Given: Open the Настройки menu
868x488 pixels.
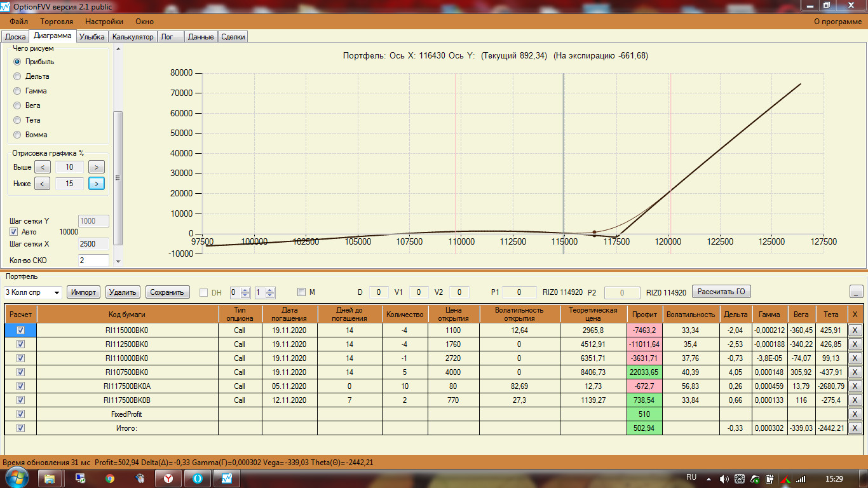Looking at the screenshot, I should [104, 22].
